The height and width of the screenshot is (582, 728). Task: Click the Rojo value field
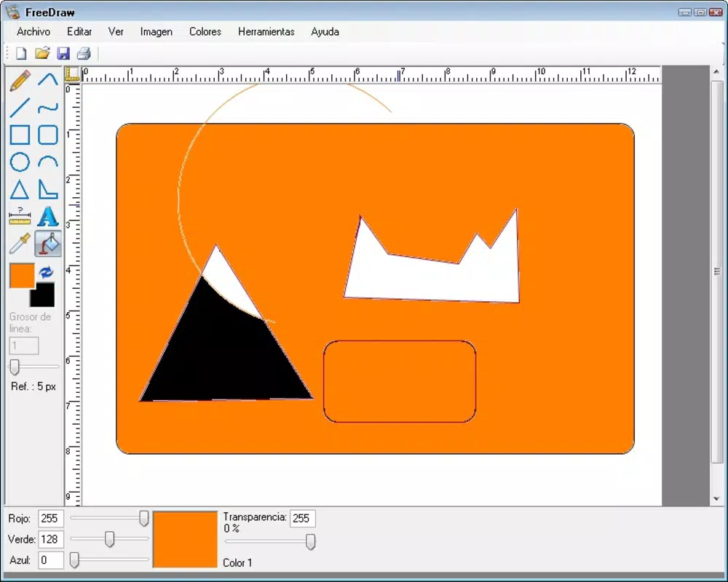point(51,519)
